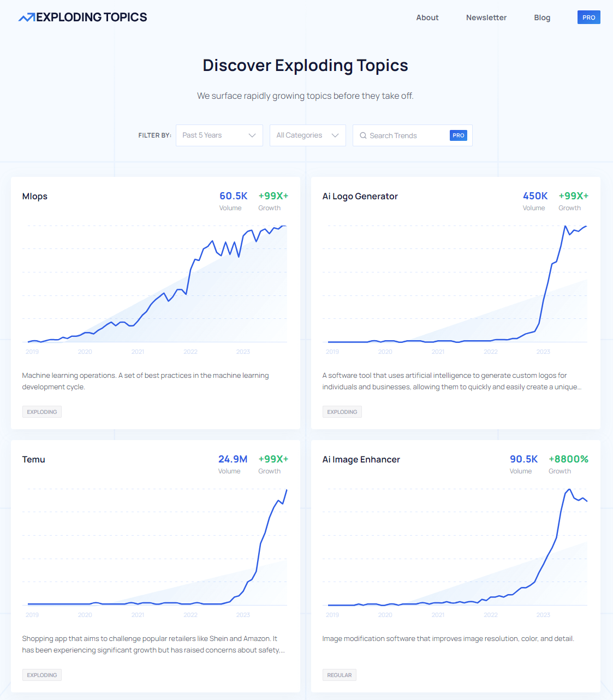Click the Exploding Topics arrow logo
The height and width of the screenshot is (700, 613).
pyautogui.click(x=27, y=17)
